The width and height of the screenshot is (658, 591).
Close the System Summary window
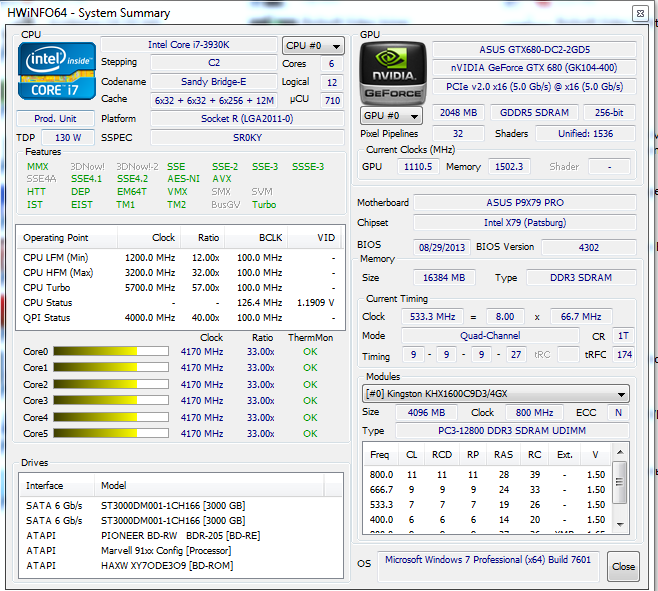click(x=640, y=13)
